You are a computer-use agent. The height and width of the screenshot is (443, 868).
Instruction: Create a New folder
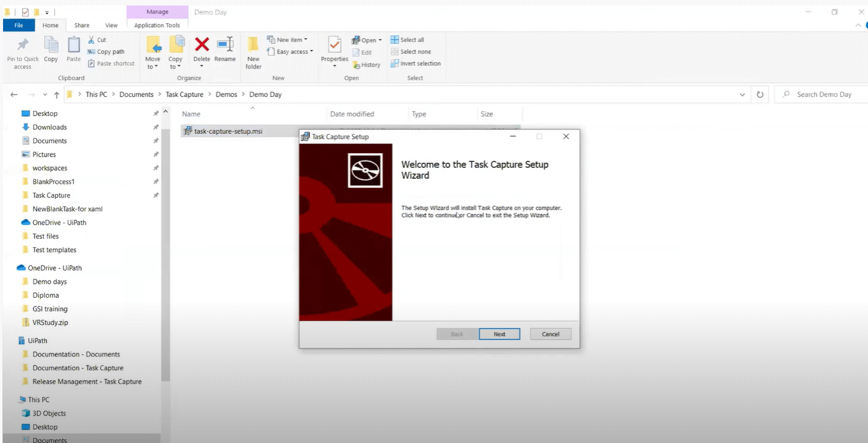(253, 52)
